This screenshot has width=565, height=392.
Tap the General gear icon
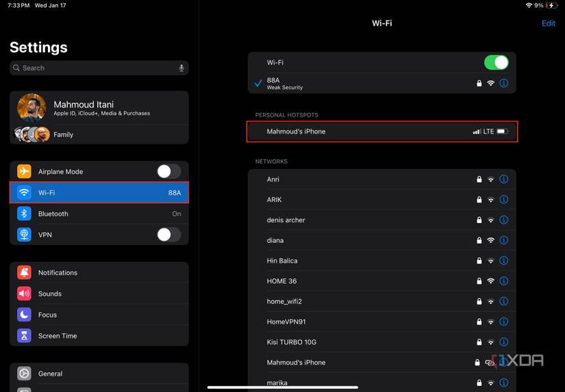click(x=24, y=374)
